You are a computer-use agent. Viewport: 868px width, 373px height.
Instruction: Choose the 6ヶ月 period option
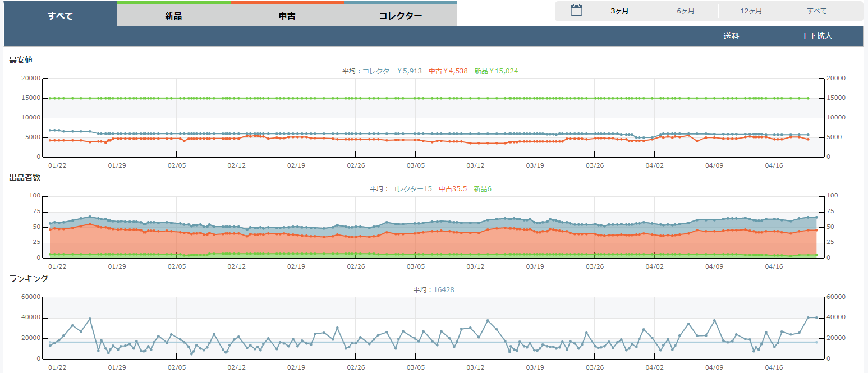click(685, 11)
